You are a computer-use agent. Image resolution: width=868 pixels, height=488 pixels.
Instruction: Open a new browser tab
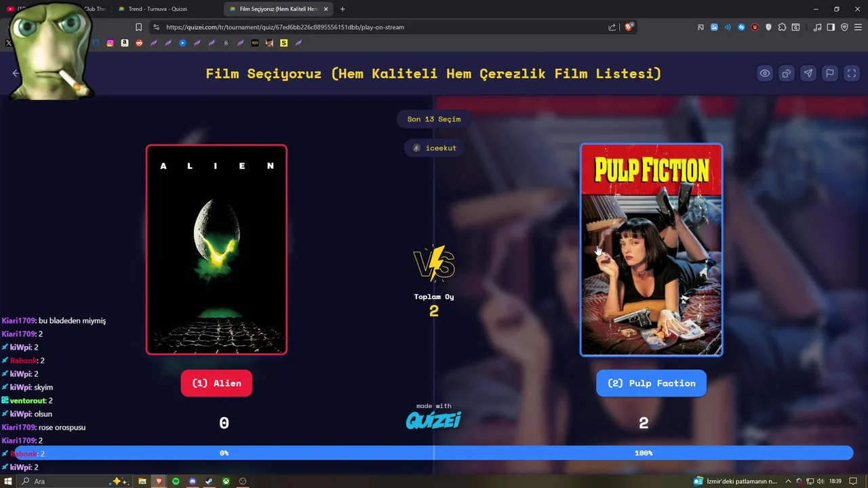pos(342,9)
